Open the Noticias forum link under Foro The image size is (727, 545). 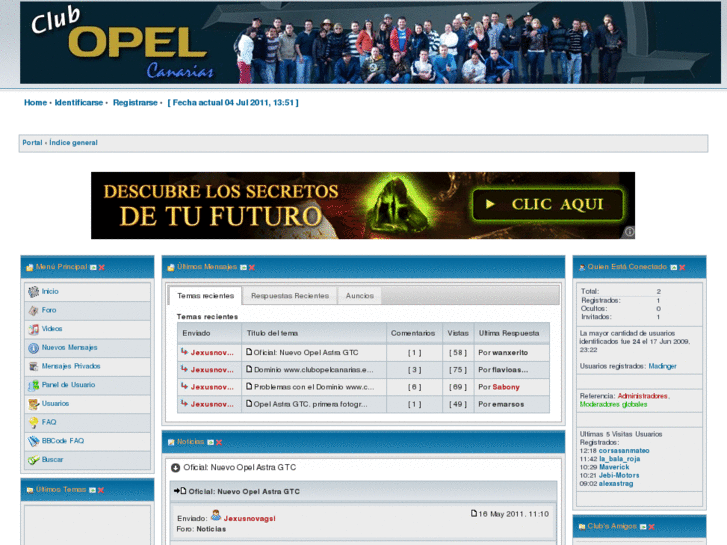pyautogui.click(x=211, y=529)
